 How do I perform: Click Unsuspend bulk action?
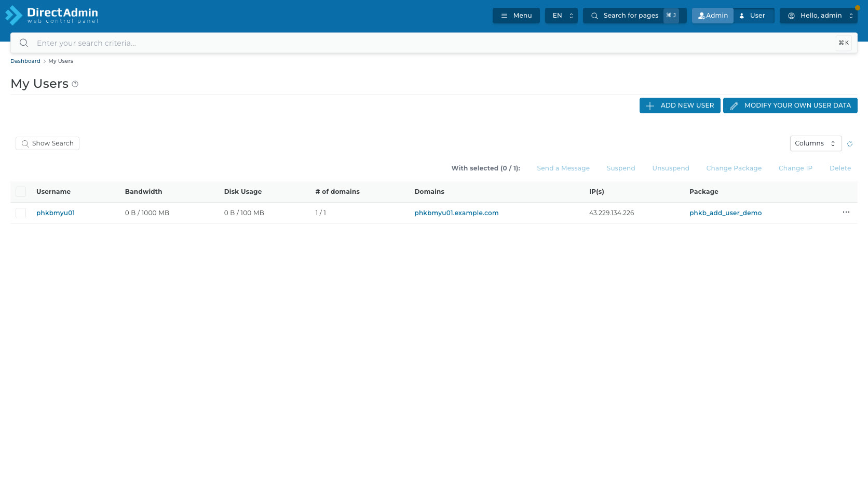[671, 168]
